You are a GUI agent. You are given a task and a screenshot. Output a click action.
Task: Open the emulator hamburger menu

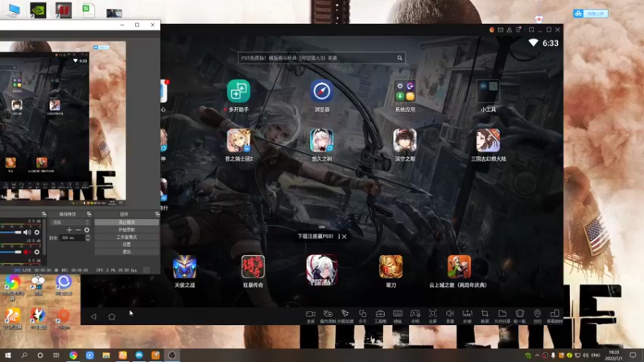[x=518, y=30]
